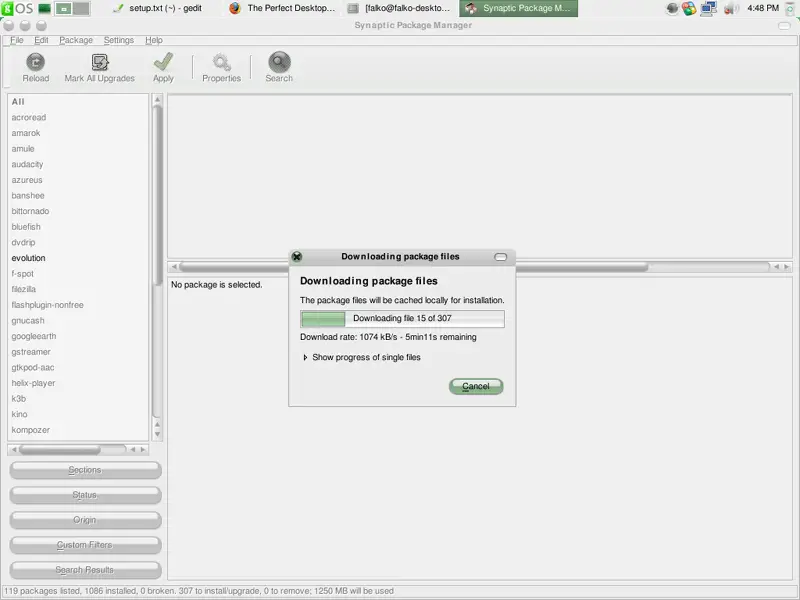Select f-spot in the filter list
Image resolution: width=800 pixels, height=600 pixels.
point(78,273)
